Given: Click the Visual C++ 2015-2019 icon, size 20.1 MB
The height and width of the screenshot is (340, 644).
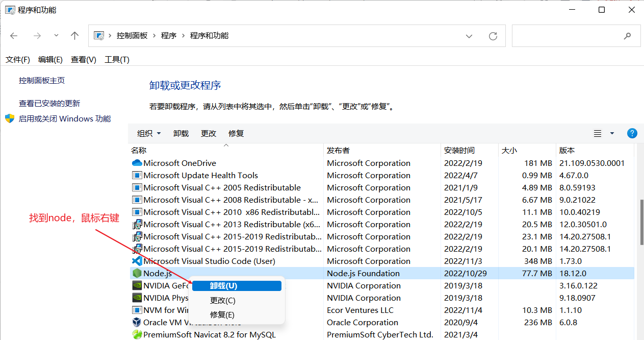Looking at the screenshot, I should 137,249.
